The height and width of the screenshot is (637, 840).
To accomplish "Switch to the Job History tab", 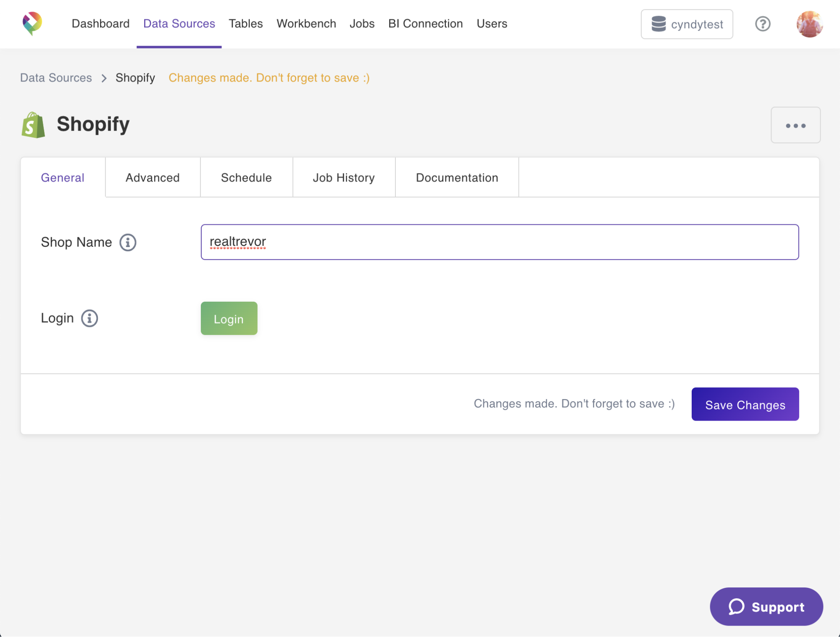I will point(344,177).
